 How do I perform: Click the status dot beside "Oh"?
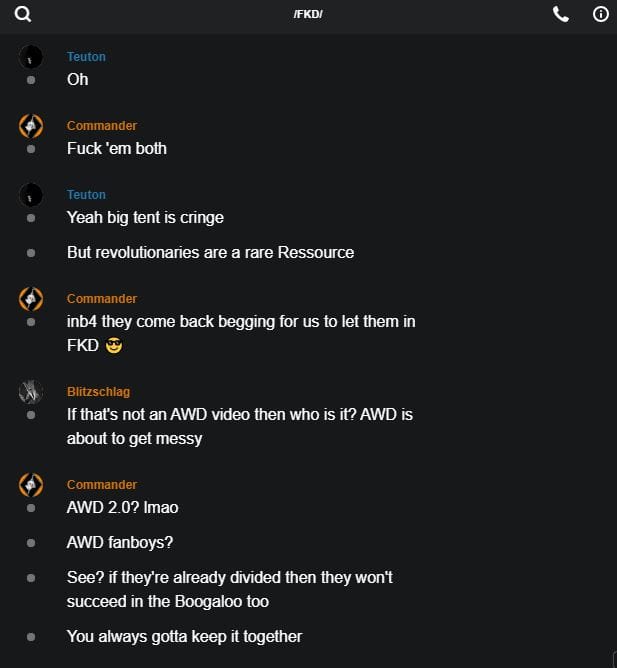tap(31, 80)
